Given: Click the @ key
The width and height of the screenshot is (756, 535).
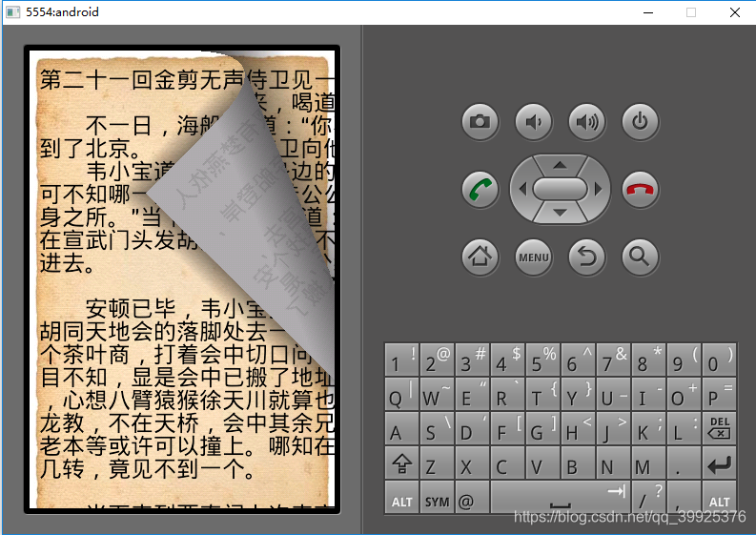Looking at the screenshot, I should 472,497.
